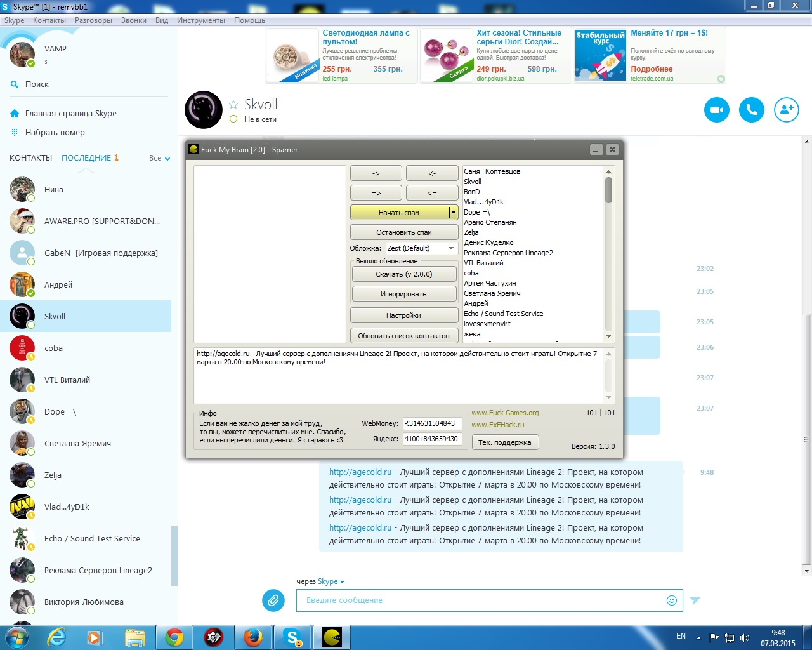Switch to the КОНТАКТЫ tab
Viewport: 812px width, 650px height.
(30, 158)
